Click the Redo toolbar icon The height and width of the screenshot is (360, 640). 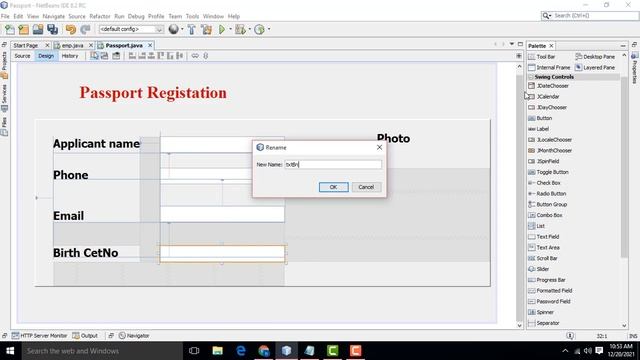tap(85, 29)
